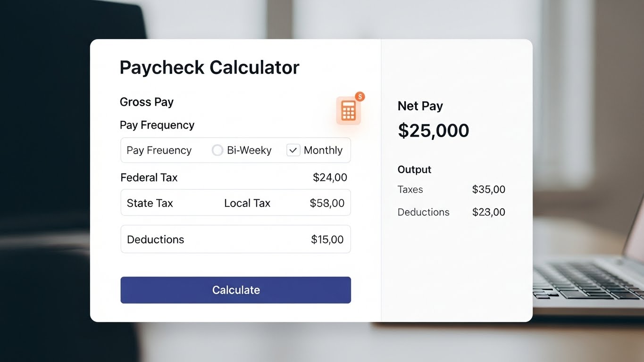Click the orange calculator icon
644x362 pixels.
click(348, 111)
